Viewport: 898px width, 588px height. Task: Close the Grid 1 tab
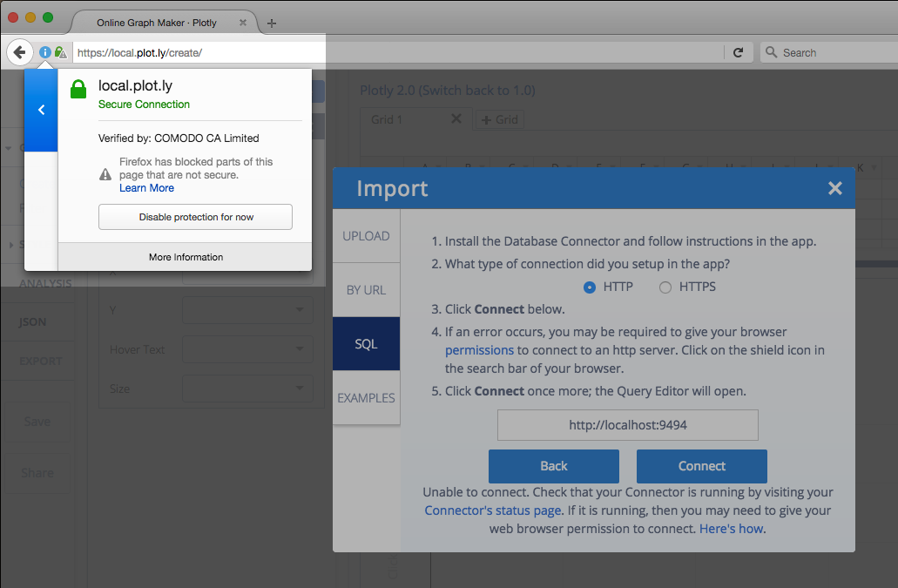[456, 118]
